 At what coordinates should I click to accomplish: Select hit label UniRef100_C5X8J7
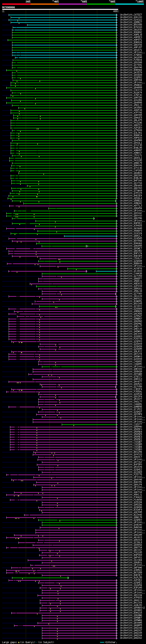pyautogui.click(x=131, y=259)
